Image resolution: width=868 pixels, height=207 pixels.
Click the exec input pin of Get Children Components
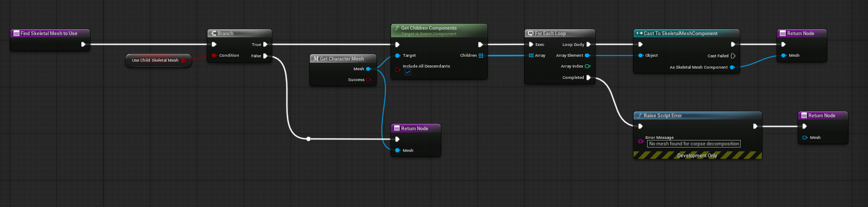pyautogui.click(x=397, y=44)
